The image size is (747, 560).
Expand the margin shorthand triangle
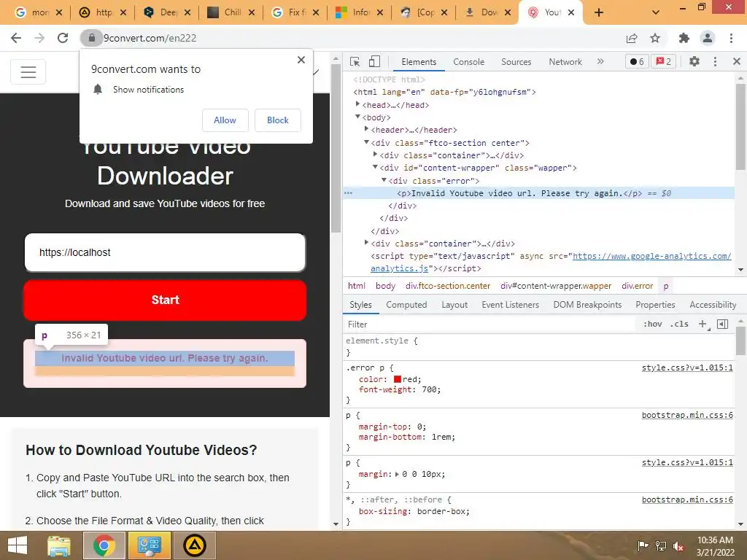coord(398,474)
